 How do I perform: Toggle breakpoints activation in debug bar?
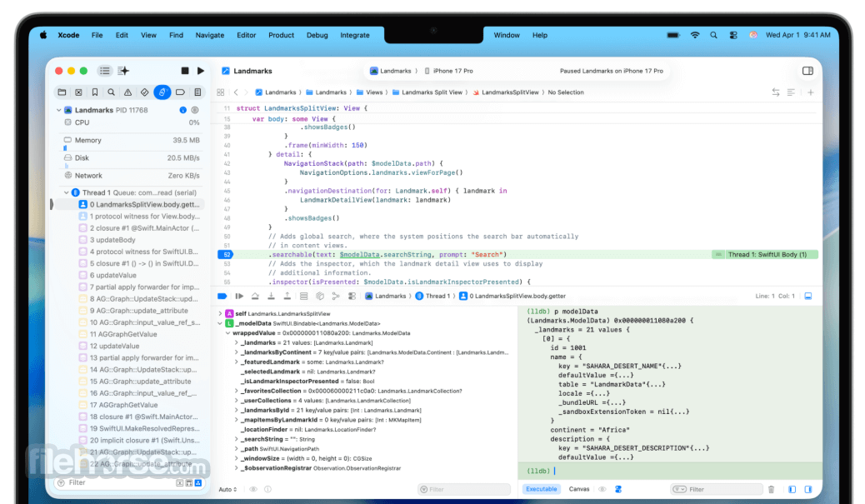point(222,296)
